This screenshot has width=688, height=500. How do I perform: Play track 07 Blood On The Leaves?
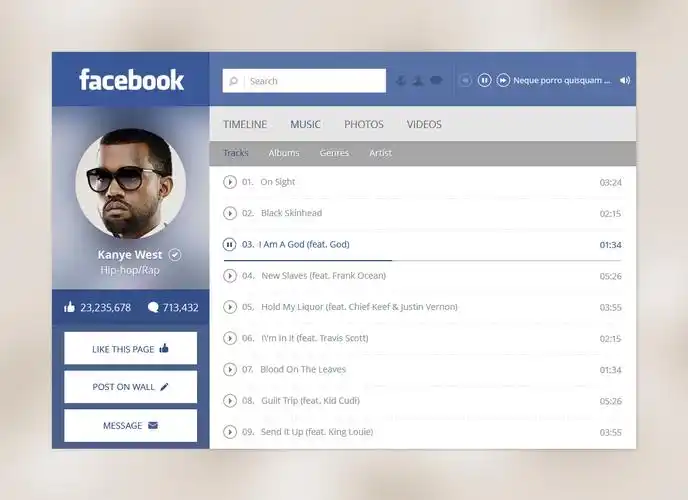tap(229, 369)
